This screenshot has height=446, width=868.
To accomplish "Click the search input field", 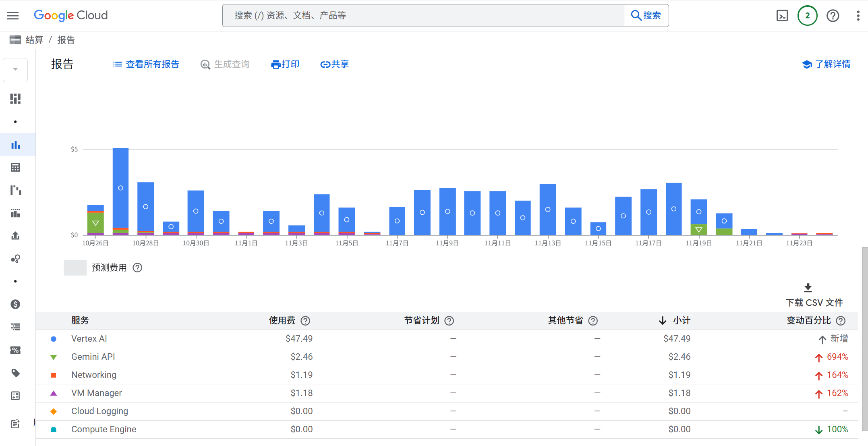I will tap(423, 16).
